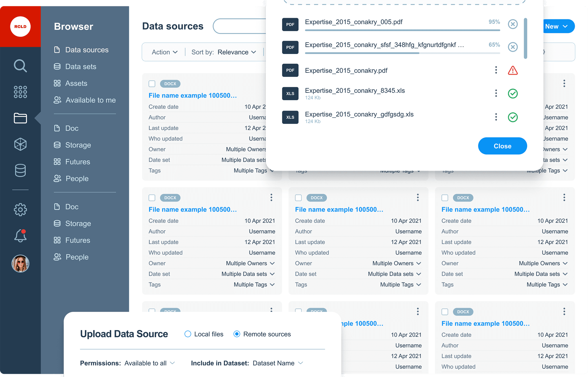Image resolution: width=588 pixels, height=377 pixels.
Task: Open Available to me menu item
Action: point(90,100)
